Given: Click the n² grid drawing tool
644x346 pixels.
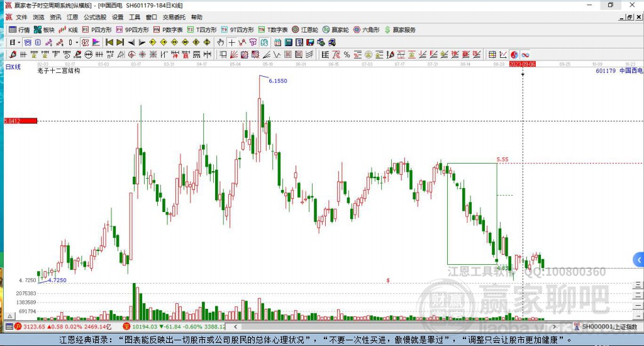Looking at the screenshot, I should (x=109, y=54).
